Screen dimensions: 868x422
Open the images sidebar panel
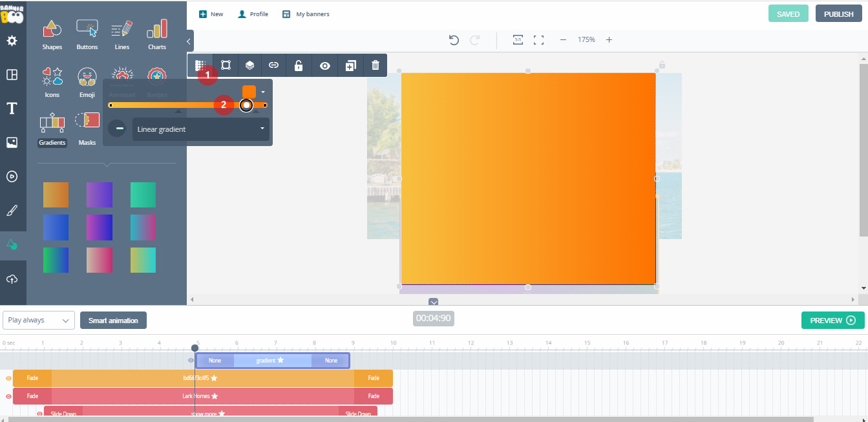12,142
